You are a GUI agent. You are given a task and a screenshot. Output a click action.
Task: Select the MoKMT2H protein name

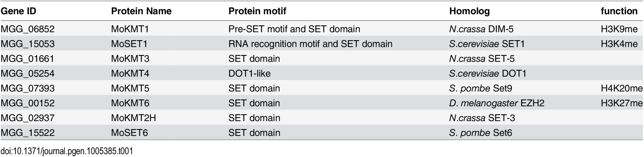134,118
